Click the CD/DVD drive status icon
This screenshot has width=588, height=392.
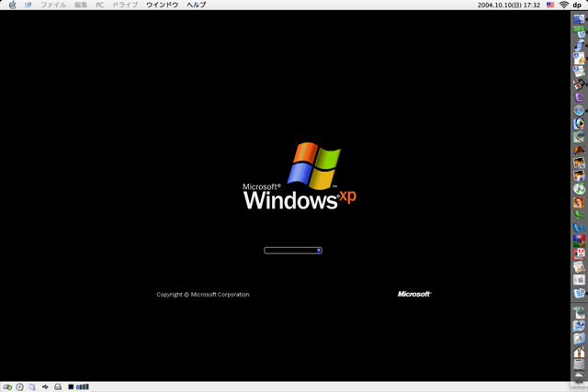pyautogui.click(x=19, y=386)
